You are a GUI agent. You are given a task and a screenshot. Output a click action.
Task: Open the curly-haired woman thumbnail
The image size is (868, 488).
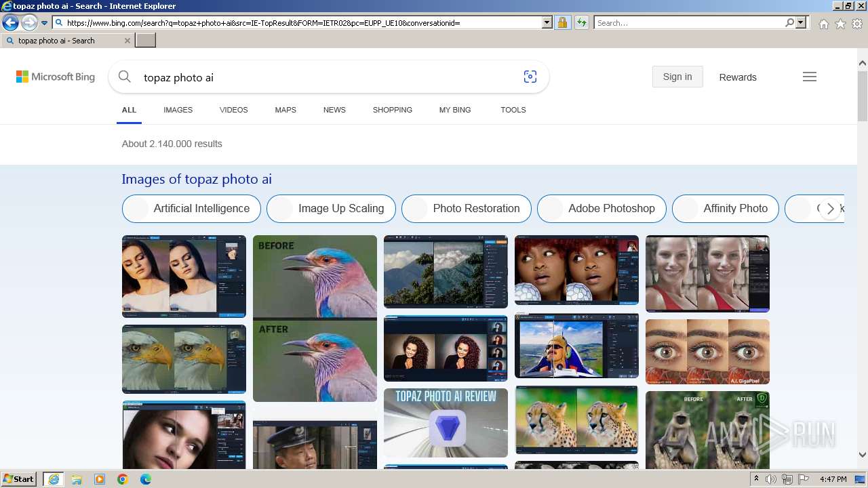(x=446, y=348)
